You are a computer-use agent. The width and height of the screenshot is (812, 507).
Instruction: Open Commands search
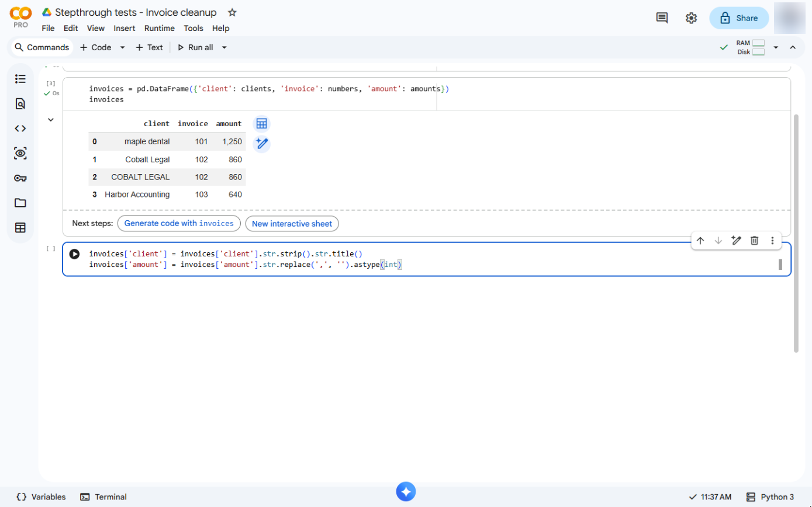pos(42,47)
